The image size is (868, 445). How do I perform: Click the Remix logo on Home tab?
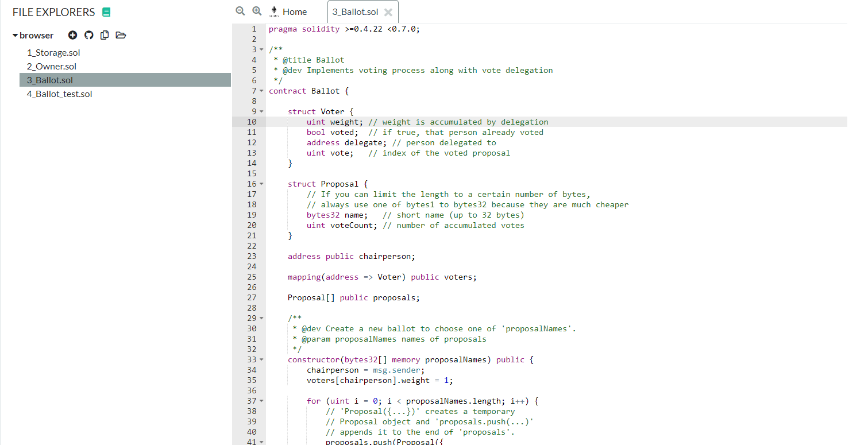tap(274, 11)
